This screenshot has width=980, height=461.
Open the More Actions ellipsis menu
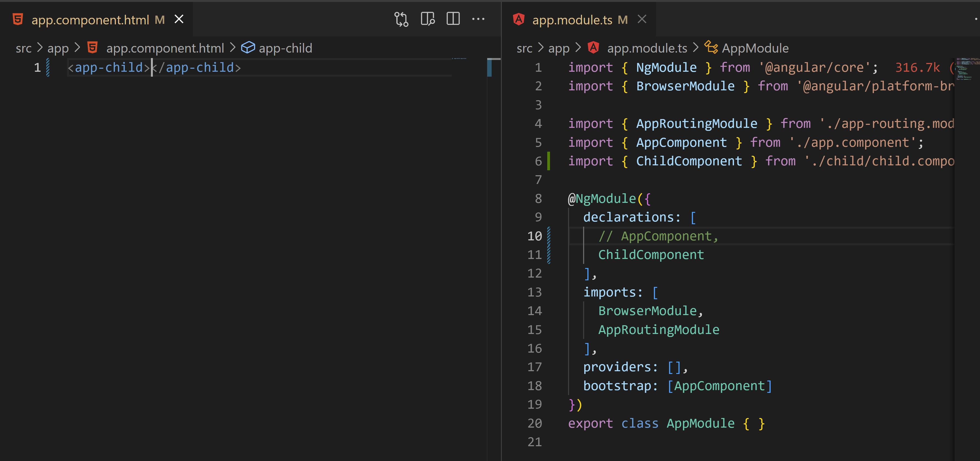pyautogui.click(x=478, y=19)
